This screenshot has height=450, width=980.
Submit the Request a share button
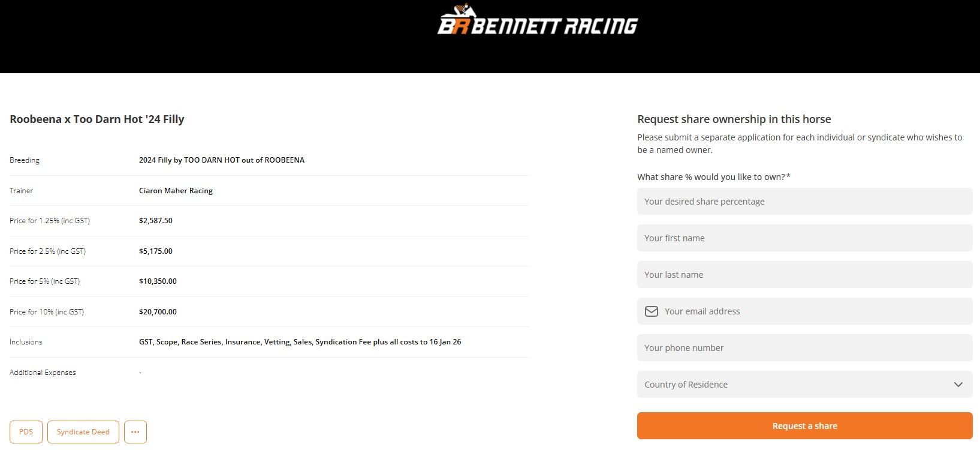pos(804,426)
